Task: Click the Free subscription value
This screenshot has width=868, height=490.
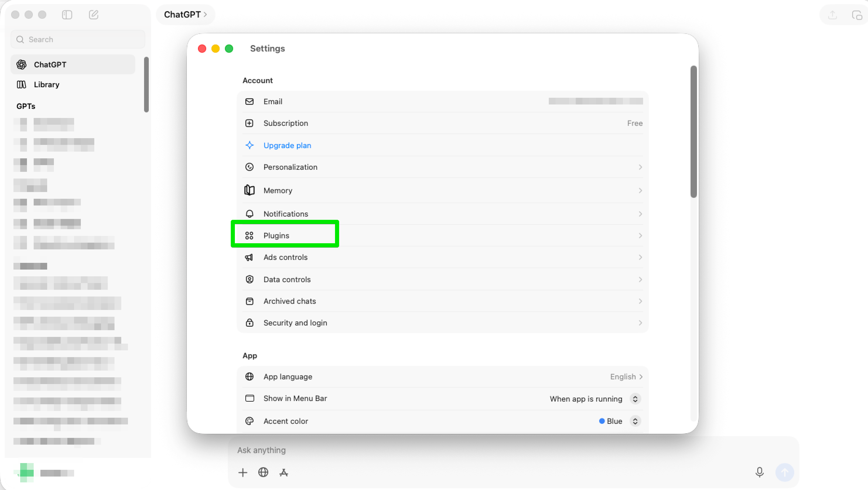Action: (x=635, y=123)
